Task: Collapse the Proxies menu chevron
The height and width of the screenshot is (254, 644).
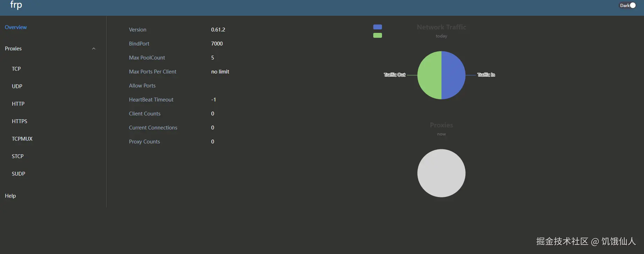Action: [x=94, y=49]
